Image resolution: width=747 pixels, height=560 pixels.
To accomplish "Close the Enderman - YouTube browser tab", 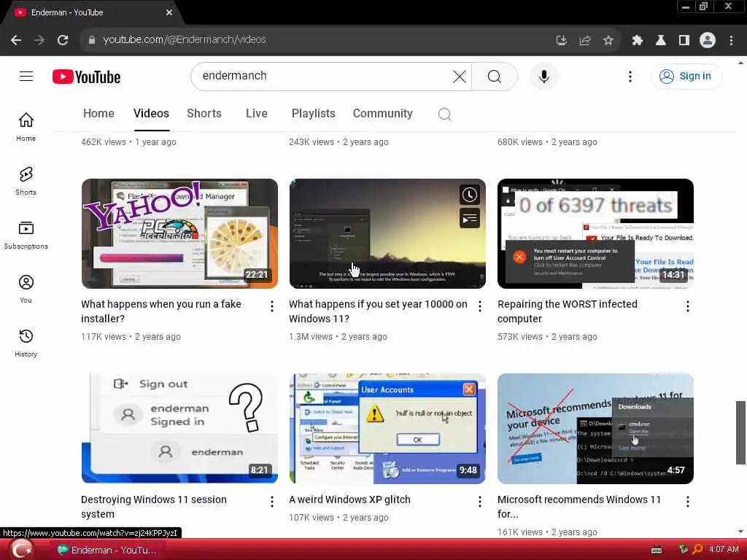I will [x=169, y=12].
